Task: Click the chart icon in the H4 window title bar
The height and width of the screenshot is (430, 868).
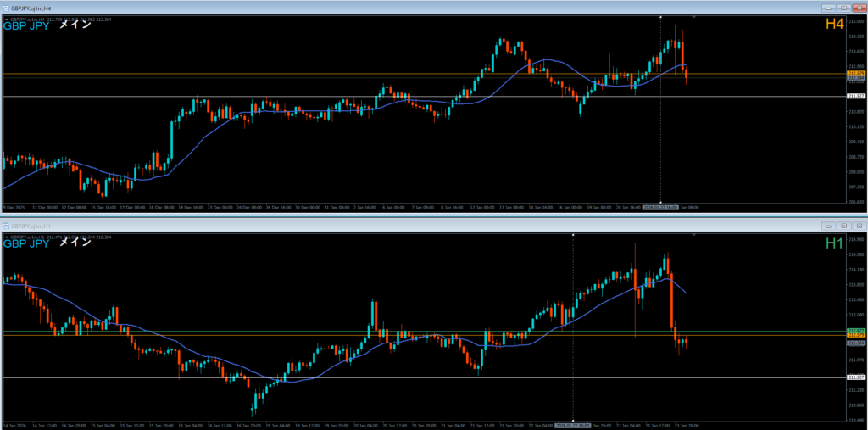Action: coord(7,8)
